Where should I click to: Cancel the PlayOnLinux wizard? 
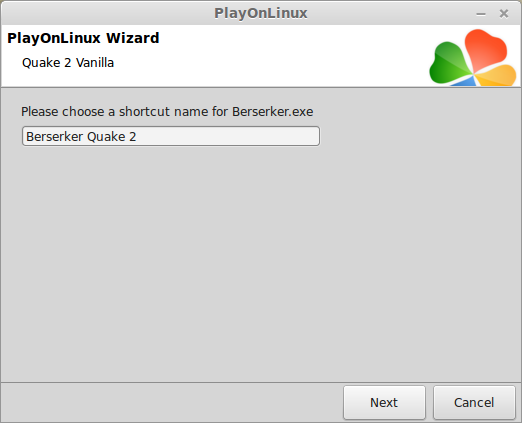(474, 402)
